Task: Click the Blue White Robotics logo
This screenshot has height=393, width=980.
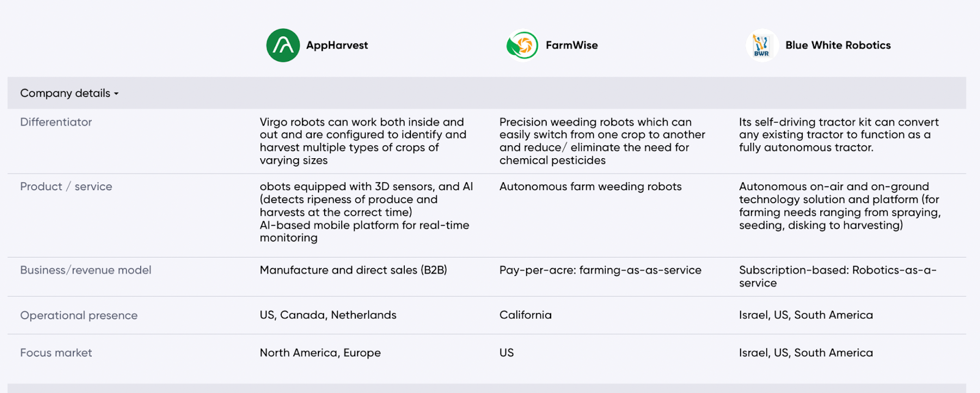Action: (x=761, y=45)
